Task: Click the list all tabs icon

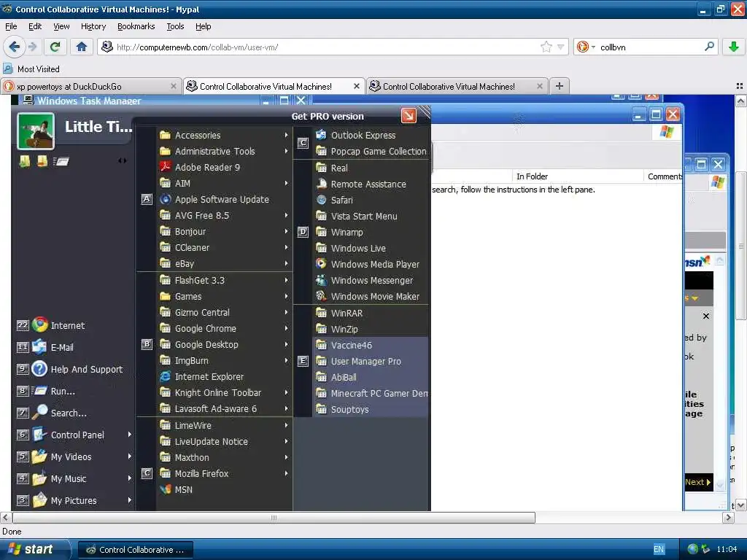Action: coord(740,86)
